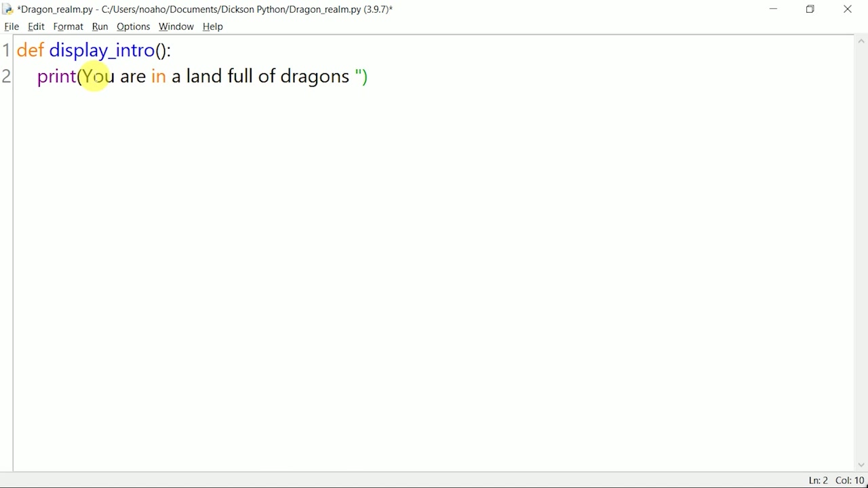Click the 'Col: 10' status bar indicator

click(x=850, y=481)
